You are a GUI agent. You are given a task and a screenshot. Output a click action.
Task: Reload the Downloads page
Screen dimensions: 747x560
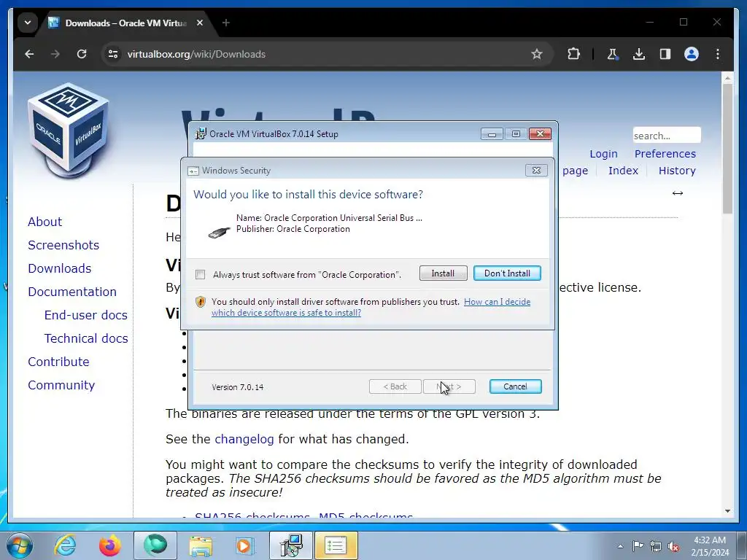tap(82, 54)
